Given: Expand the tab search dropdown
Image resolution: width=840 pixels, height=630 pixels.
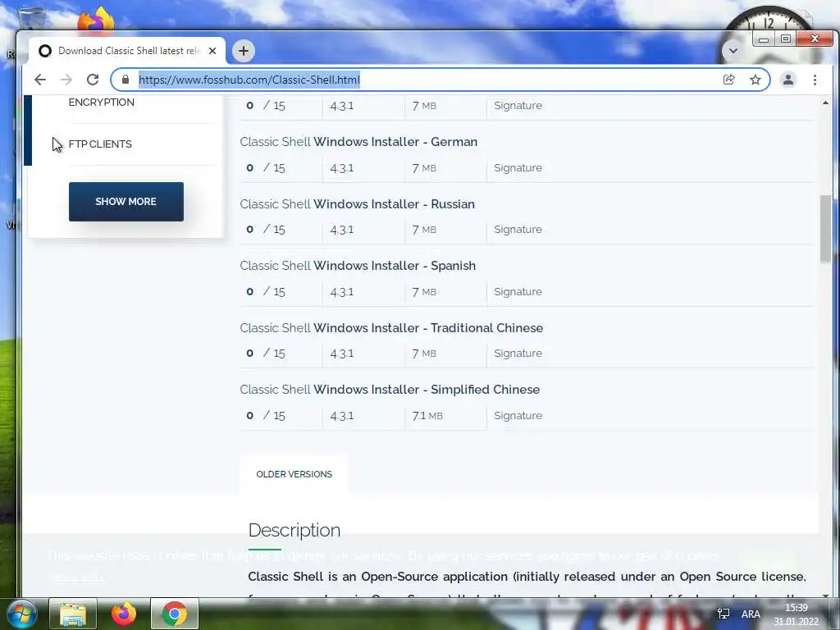Looking at the screenshot, I should (733, 51).
